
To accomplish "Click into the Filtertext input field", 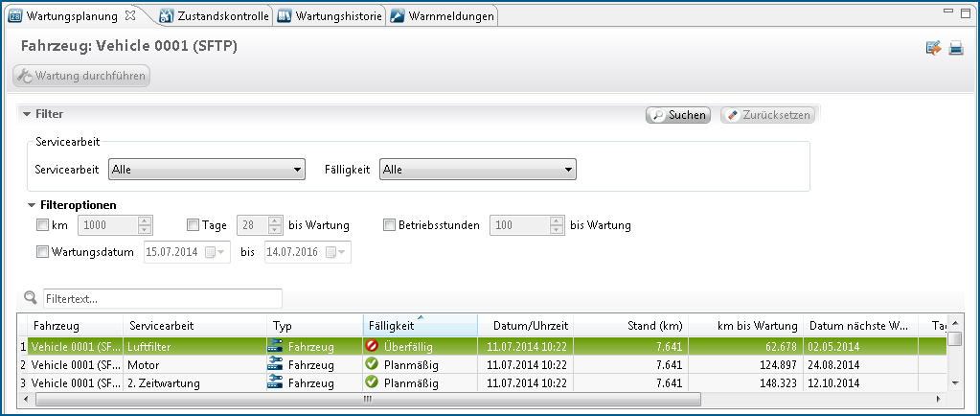I will [x=162, y=298].
